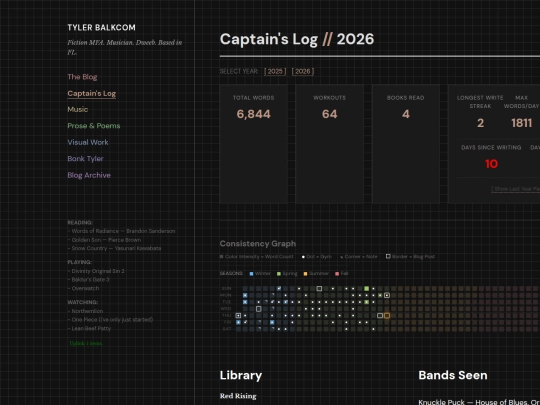Screen dimensions: 540x405
Task: Click the Captain's Log // 2026 page title
Action: [x=297, y=39]
